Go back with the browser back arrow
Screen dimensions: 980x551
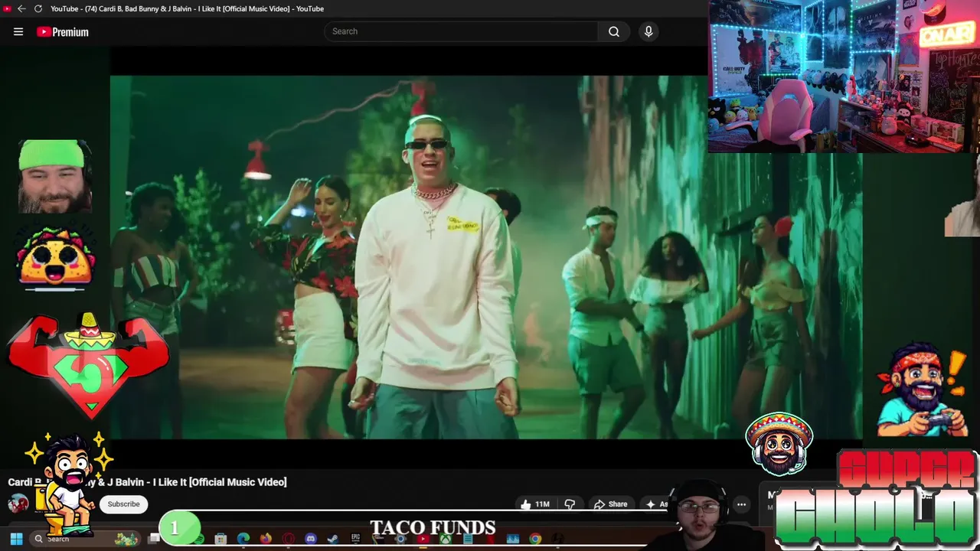point(21,8)
